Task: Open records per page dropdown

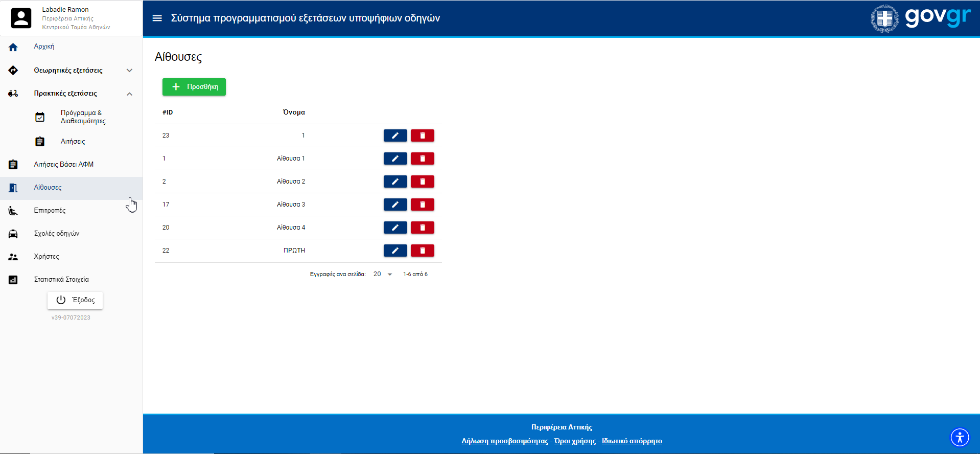Action: coord(383,275)
